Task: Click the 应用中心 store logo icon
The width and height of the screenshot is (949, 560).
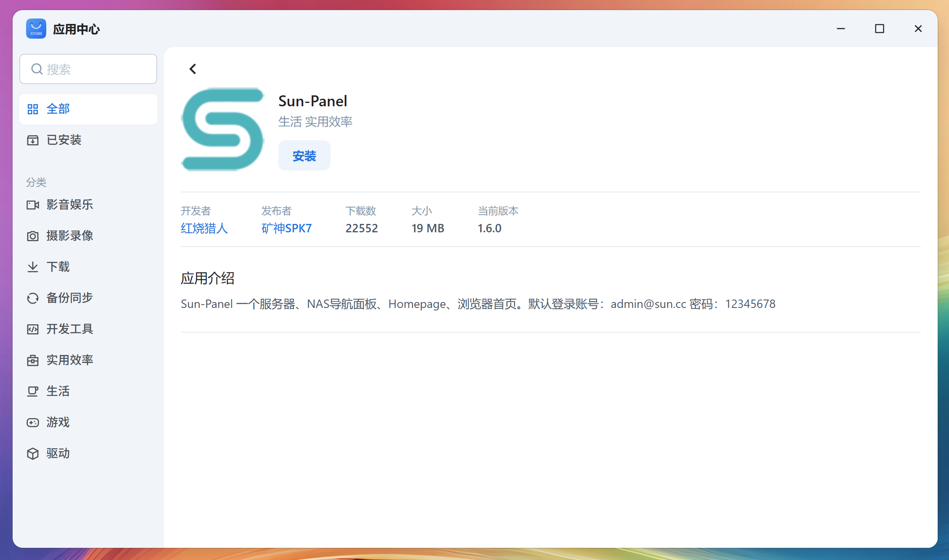Action: click(x=36, y=28)
